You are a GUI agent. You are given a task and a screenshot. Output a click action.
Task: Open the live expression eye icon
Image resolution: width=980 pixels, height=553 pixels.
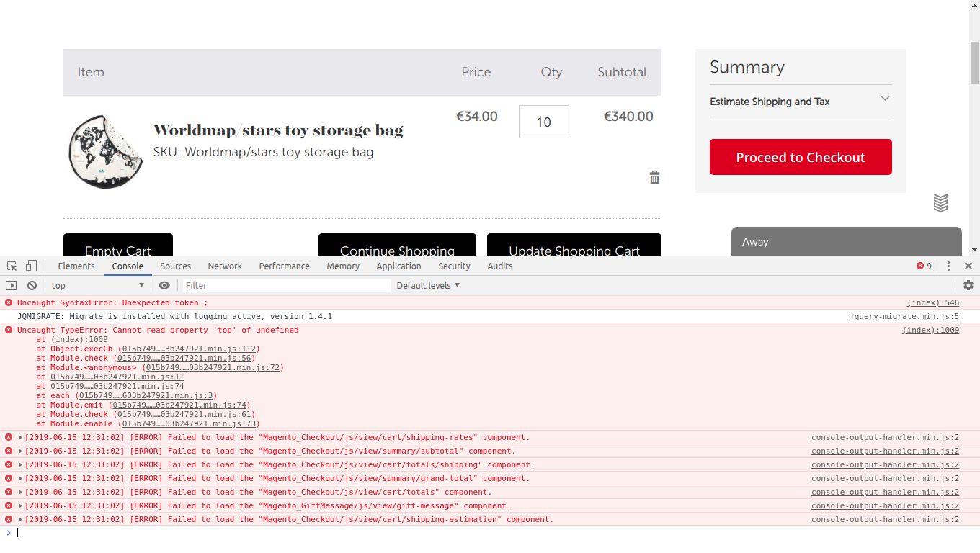point(164,285)
